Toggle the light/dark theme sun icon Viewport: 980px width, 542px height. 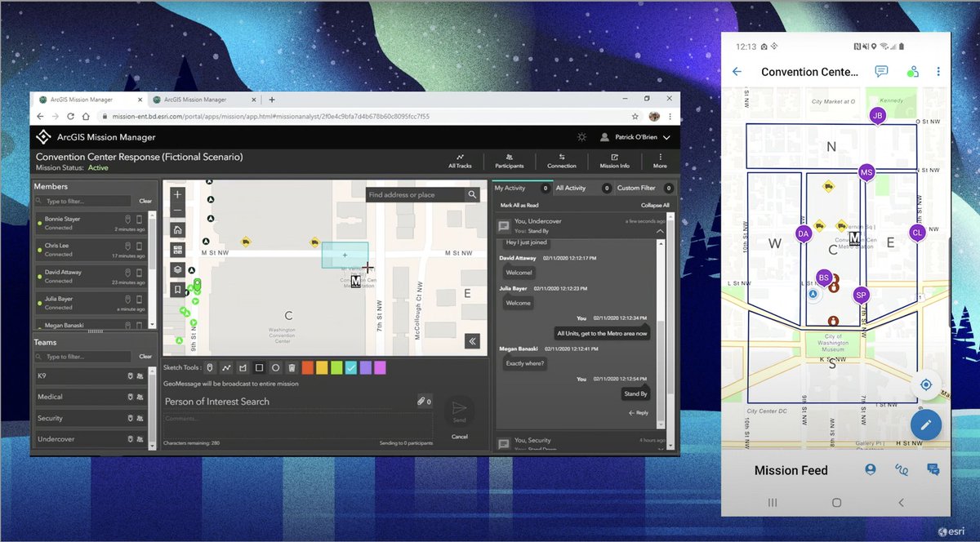coord(581,137)
